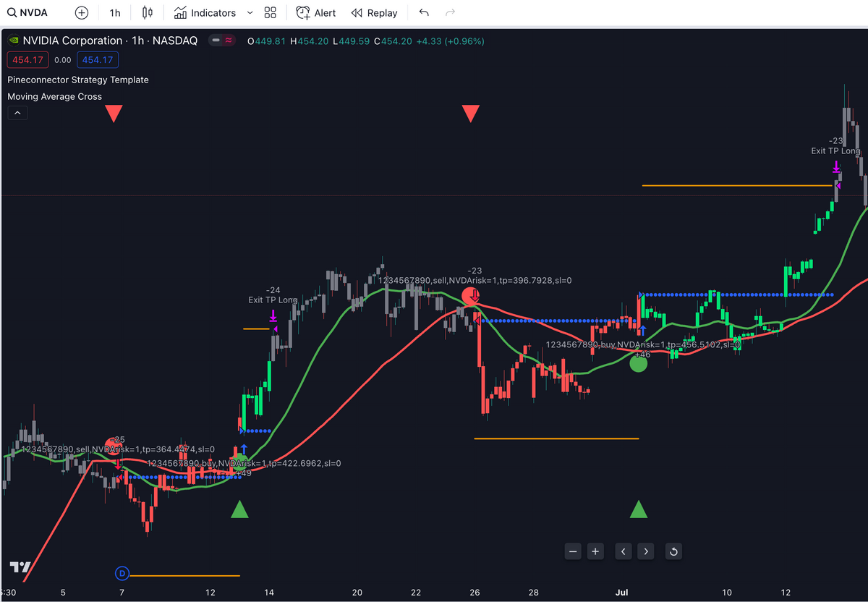Open the layout setup grid icon
Screen dimensions: 868x602
point(271,13)
